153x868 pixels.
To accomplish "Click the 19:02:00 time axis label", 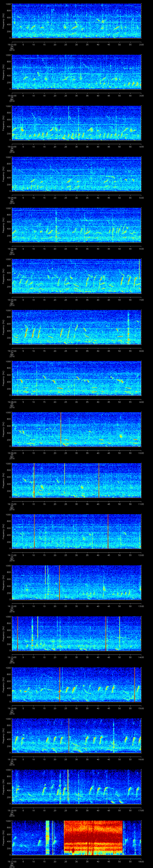I will tap(12, 96).
